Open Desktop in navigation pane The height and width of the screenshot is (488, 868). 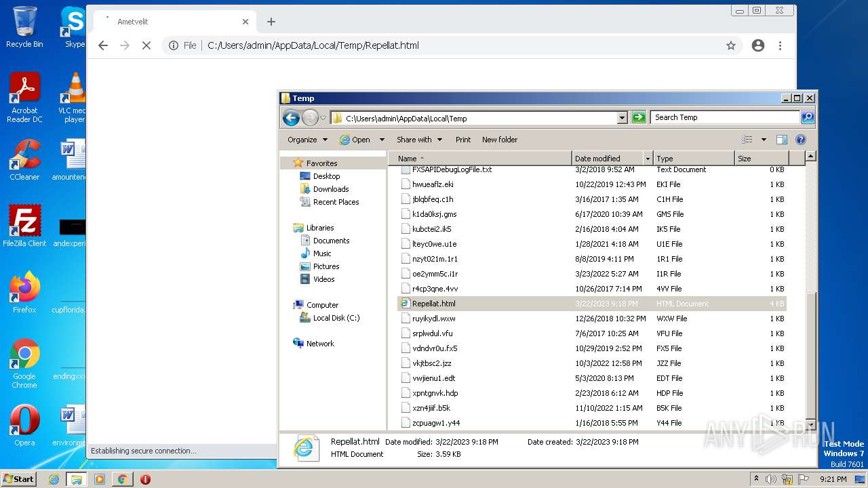[326, 176]
